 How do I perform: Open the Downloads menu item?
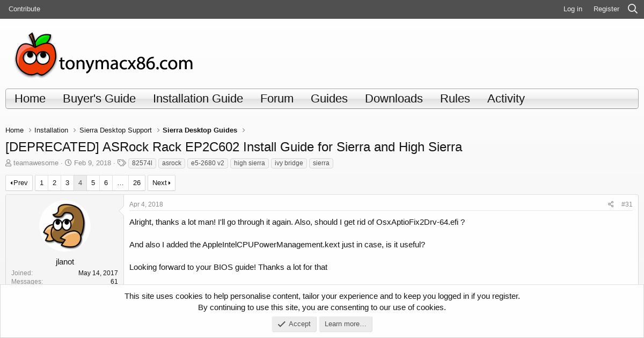[394, 99]
